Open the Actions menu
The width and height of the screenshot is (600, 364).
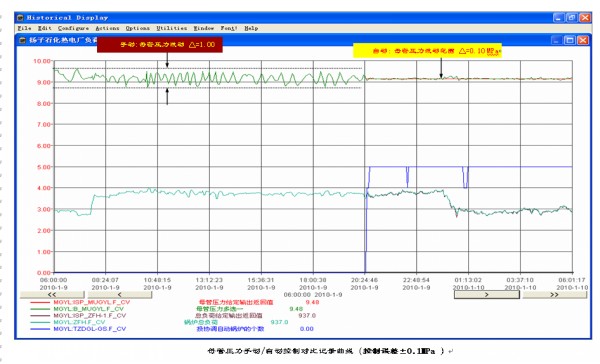(x=107, y=28)
